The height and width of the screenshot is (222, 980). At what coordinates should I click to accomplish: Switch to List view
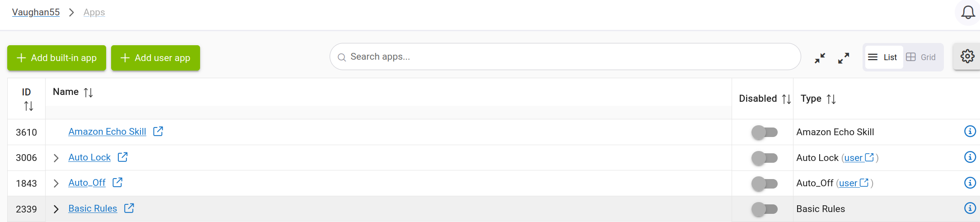[x=883, y=57]
